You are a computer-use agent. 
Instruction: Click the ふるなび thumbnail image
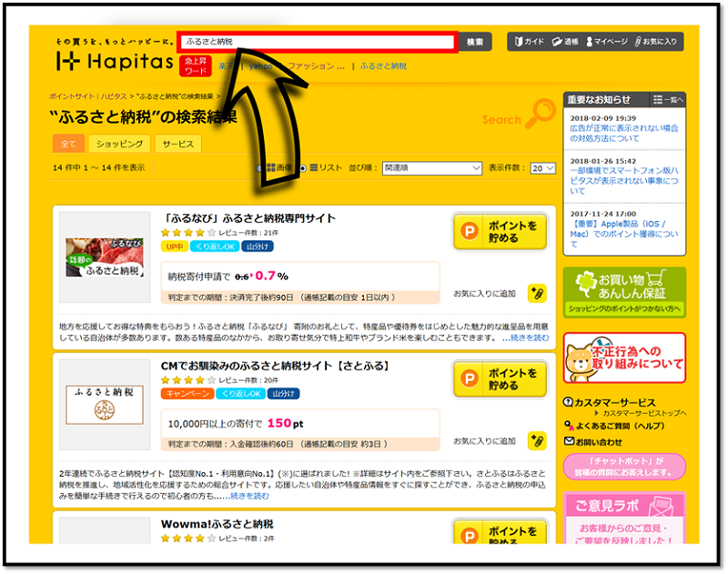point(105,257)
